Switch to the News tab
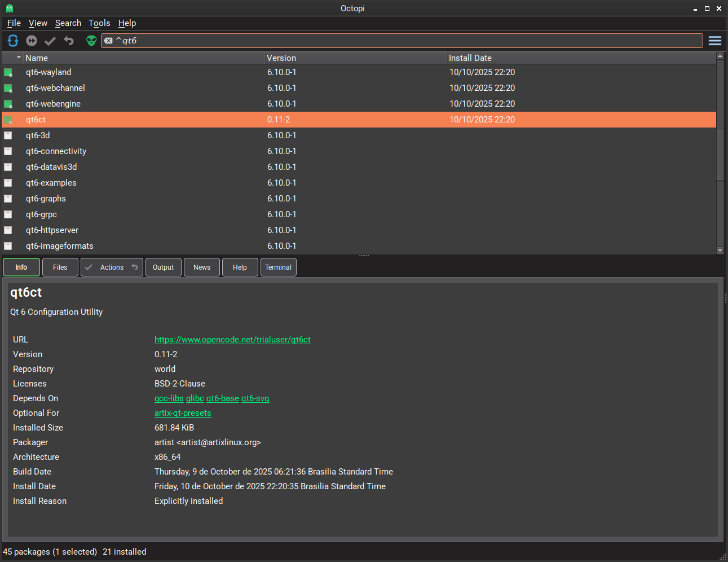The image size is (728, 562). pyautogui.click(x=202, y=267)
